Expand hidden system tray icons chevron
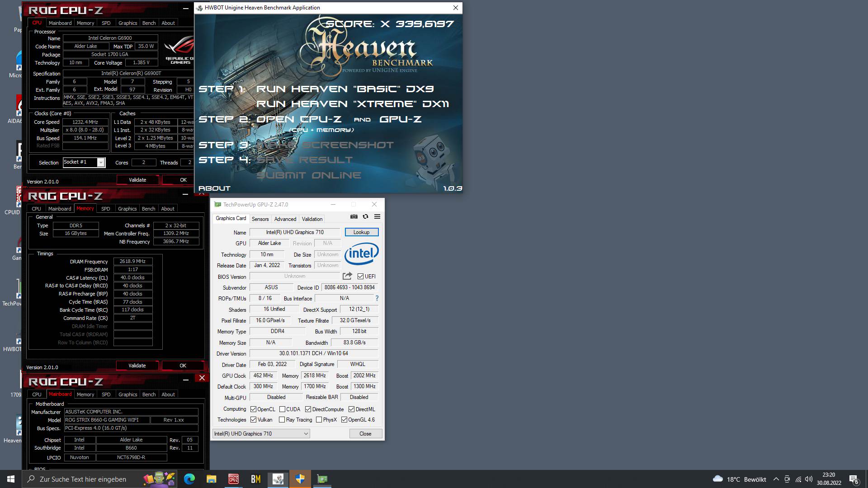 coord(776,479)
